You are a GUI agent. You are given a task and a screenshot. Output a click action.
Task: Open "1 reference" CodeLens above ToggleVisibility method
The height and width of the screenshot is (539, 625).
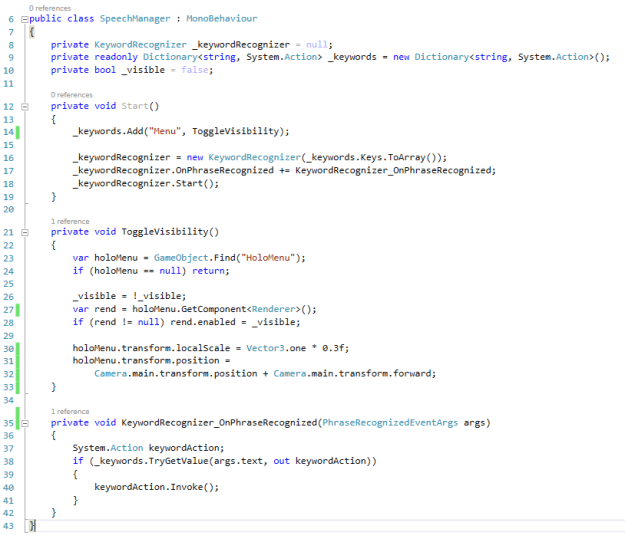70,221
